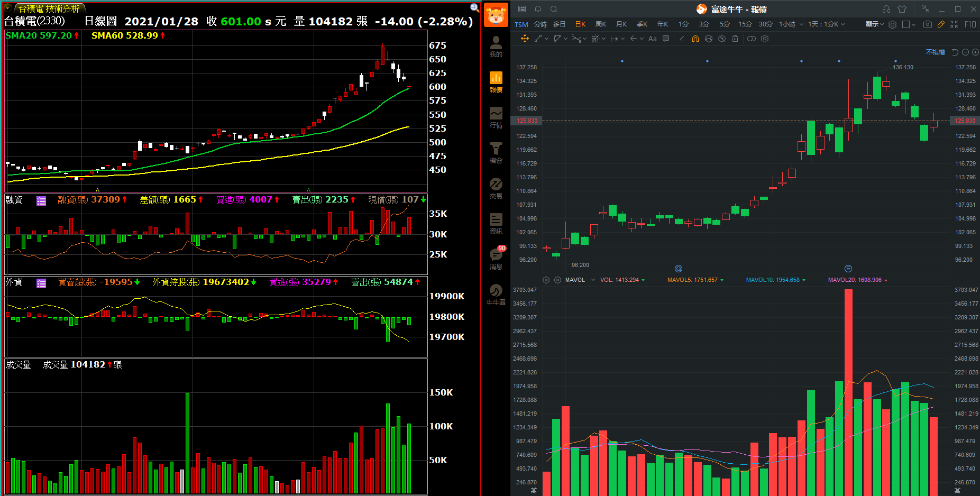
Task: Open the layout square dropdown
Action: pyautogui.click(x=909, y=24)
